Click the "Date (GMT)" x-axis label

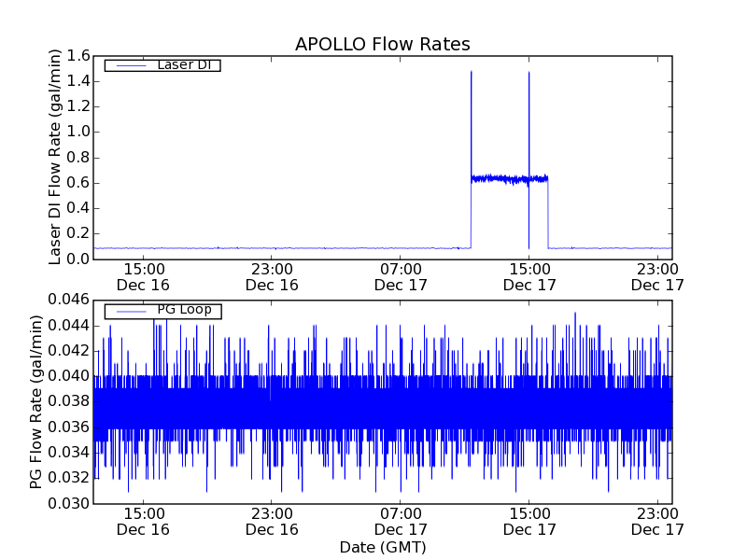(382, 547)
